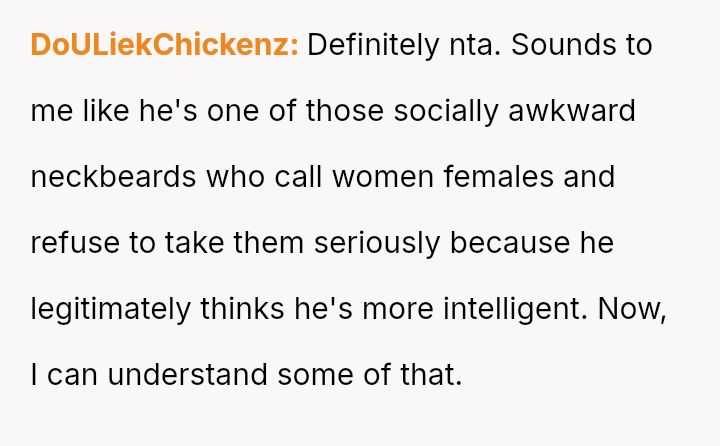This screenshot has height=446, width=720.
Task: Click the word "thinks" in the comment
Action: (x=241, y=309)
